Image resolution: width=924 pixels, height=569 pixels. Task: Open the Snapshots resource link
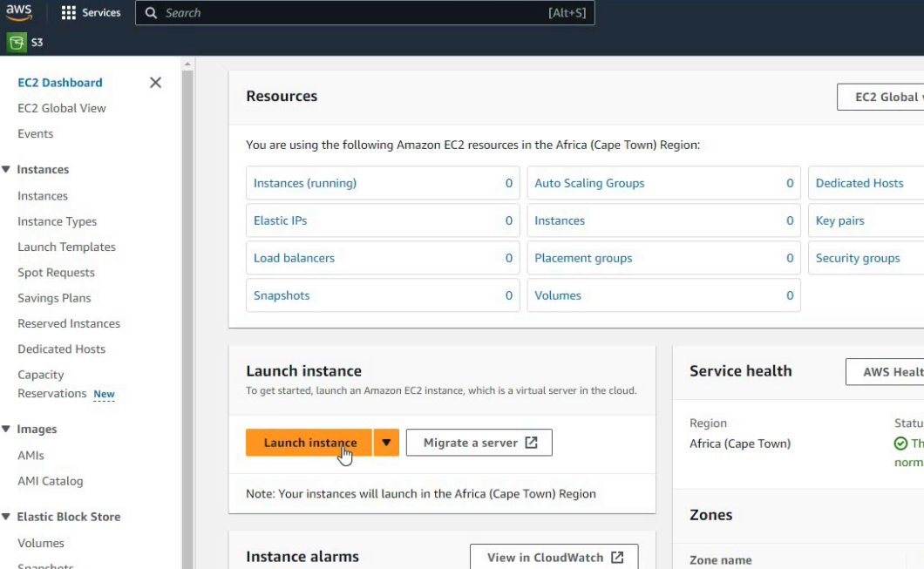click(x=282, y=295)
